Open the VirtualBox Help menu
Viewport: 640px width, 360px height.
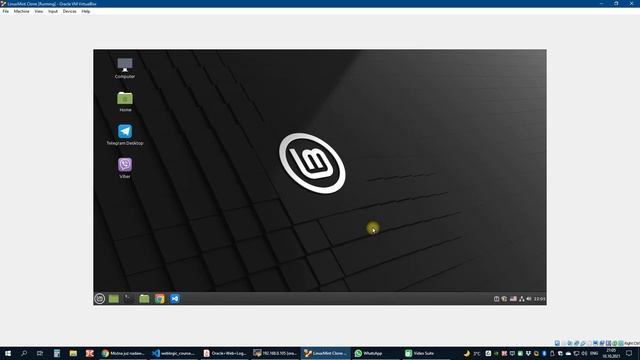point(86,11)
